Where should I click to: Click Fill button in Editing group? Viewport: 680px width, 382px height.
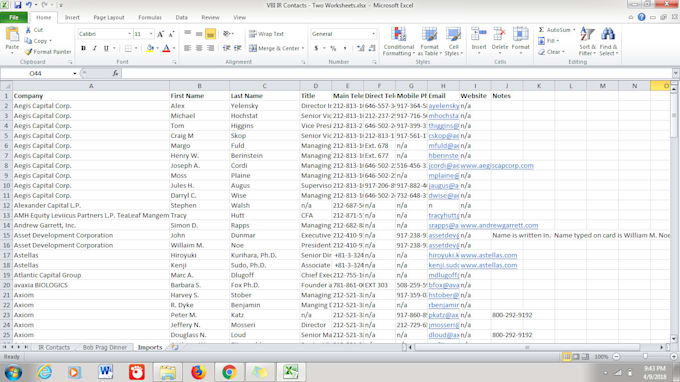548,41
